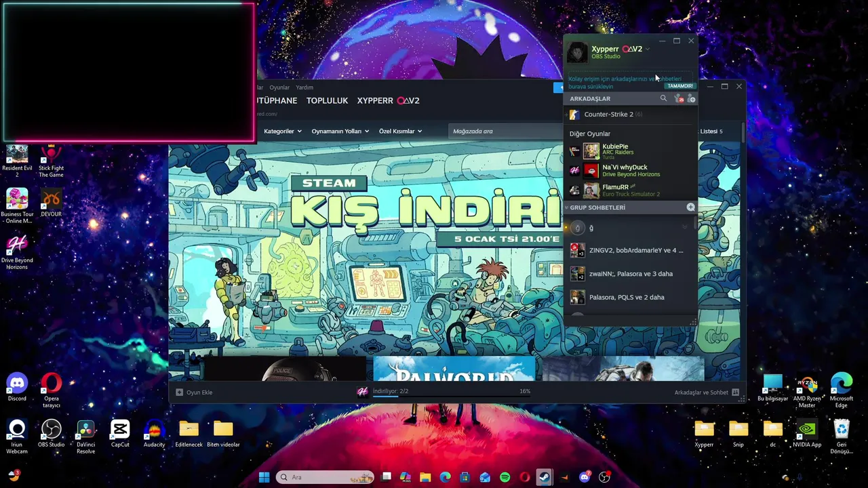This screenshot has height=488, width=868.
Task: Click the Mağazada ara search field
Action: click(x=505, y=131)
